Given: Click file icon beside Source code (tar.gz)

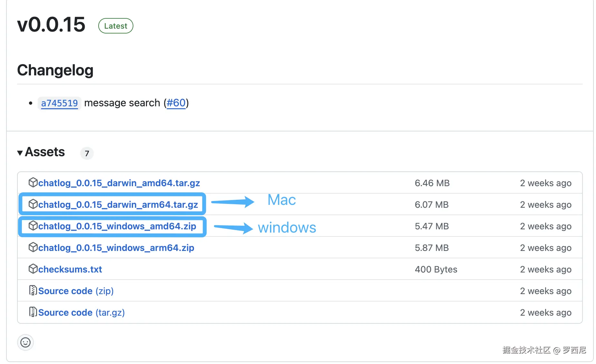Looking at the screenshot, I should click(33, 312).
